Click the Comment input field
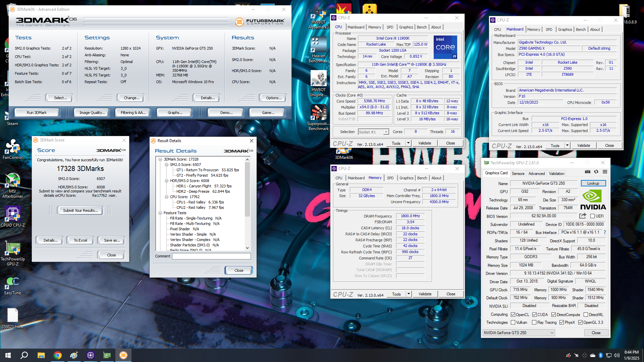This screenshot has width=644, height=362. pos(211,256)
